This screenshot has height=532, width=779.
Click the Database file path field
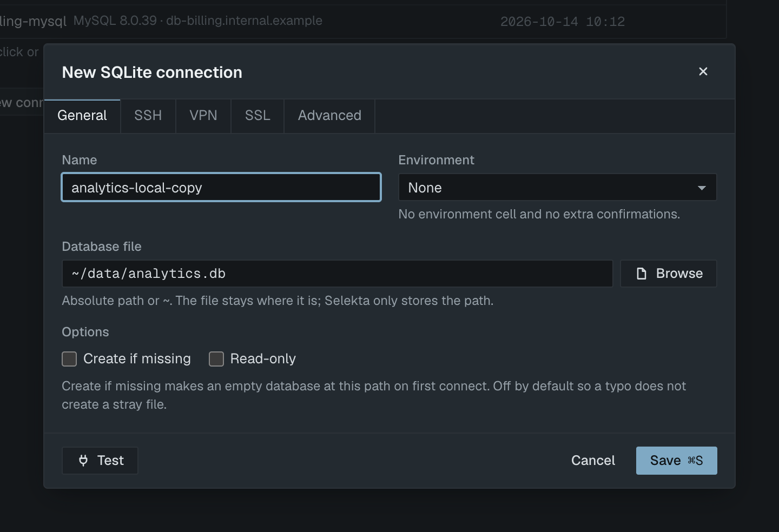(337, 274)
